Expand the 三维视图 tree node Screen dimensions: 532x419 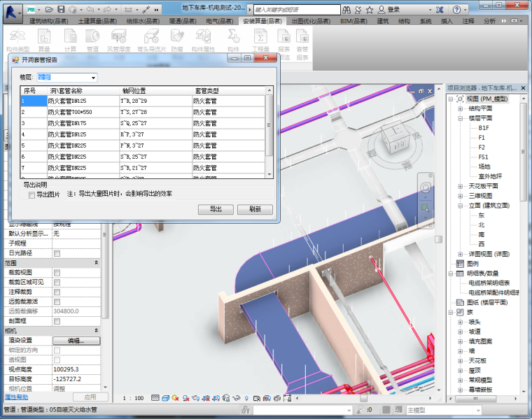[x=461, y=196]
